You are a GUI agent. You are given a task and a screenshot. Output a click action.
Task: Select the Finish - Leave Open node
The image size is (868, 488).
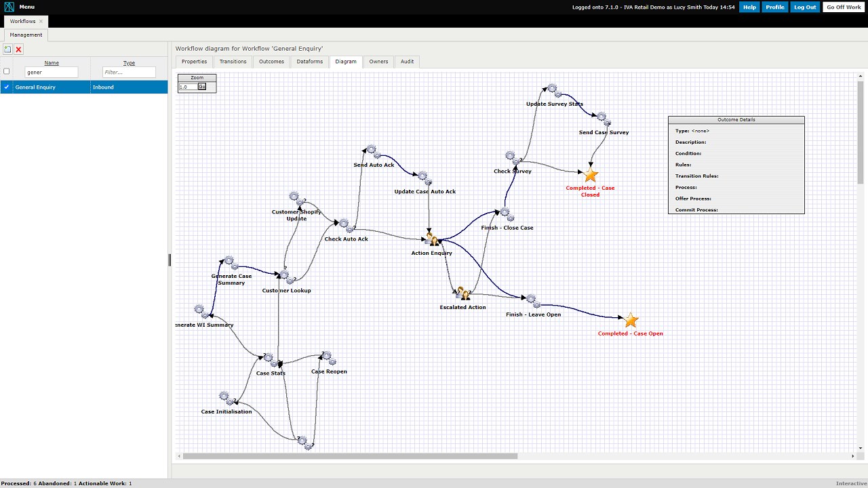click(x=530, y=298)
